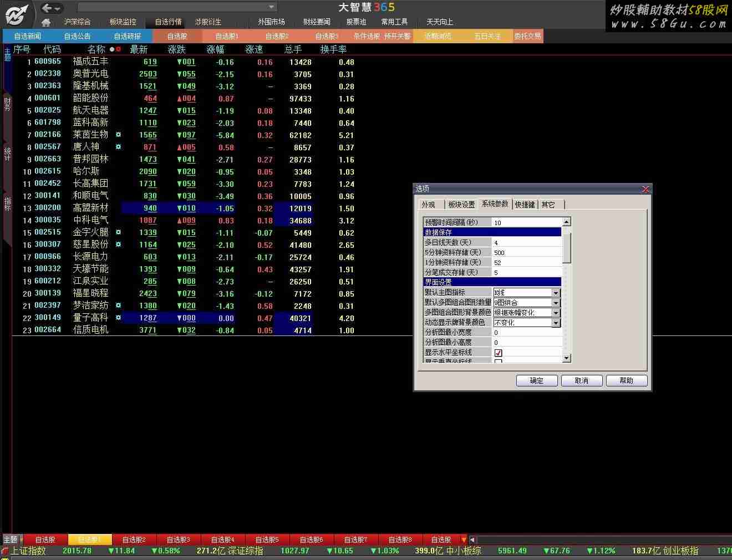Click the 1分钟资料存储 value field
Image resolution: width=732 pixels, height=560 pixels.
pyautogui.click(x=527, y=262)
